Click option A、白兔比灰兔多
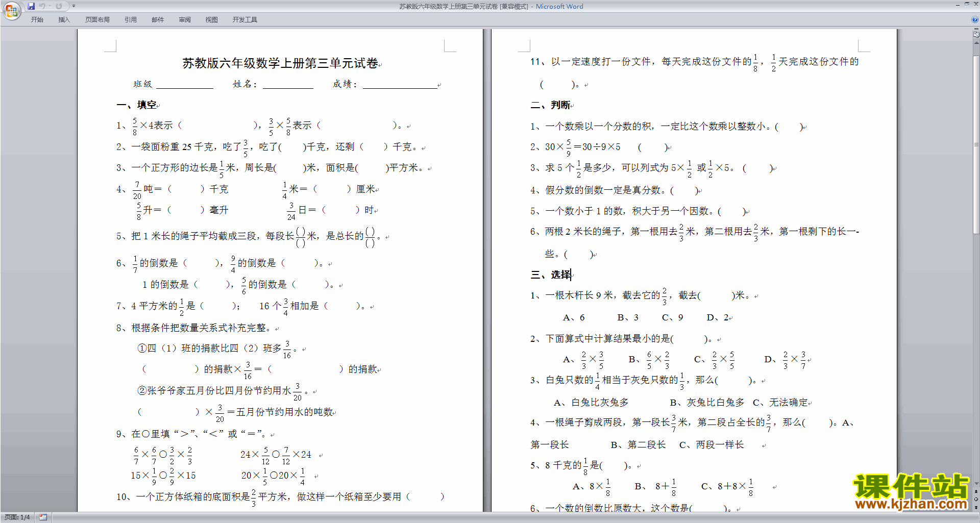Screen dimensions: 980x523 point(591,403)
